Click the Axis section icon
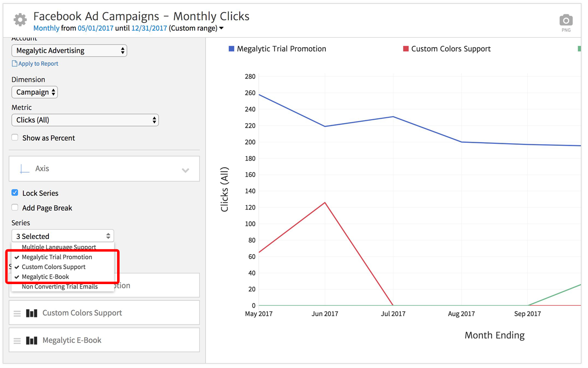Screen dimensions: 588x368 [x=24, y=169]
